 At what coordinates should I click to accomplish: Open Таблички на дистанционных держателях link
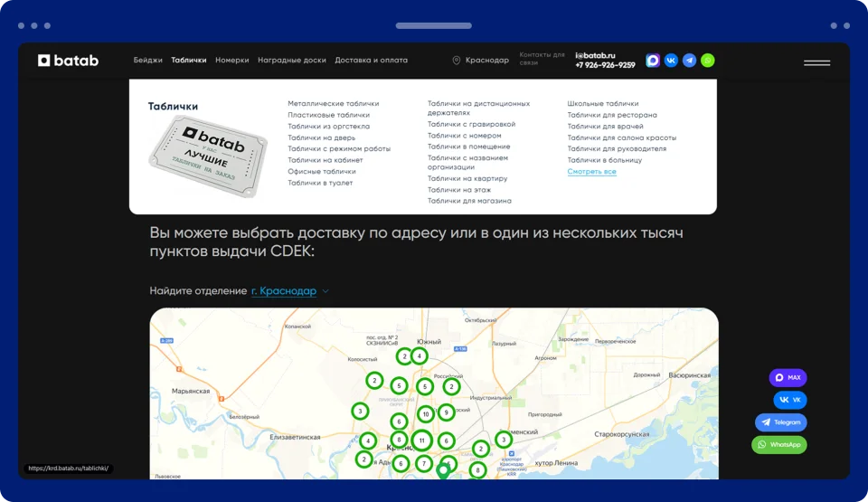(x=478, y=108)
